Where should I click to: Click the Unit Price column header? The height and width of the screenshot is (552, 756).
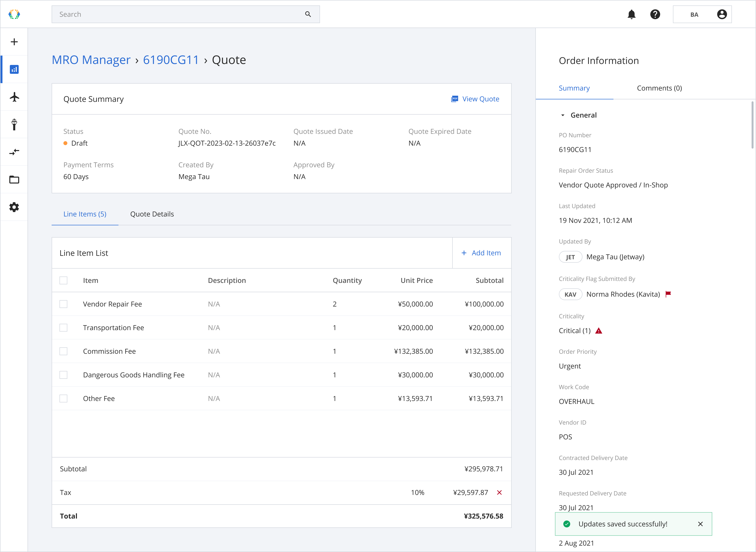click(417, 280)
